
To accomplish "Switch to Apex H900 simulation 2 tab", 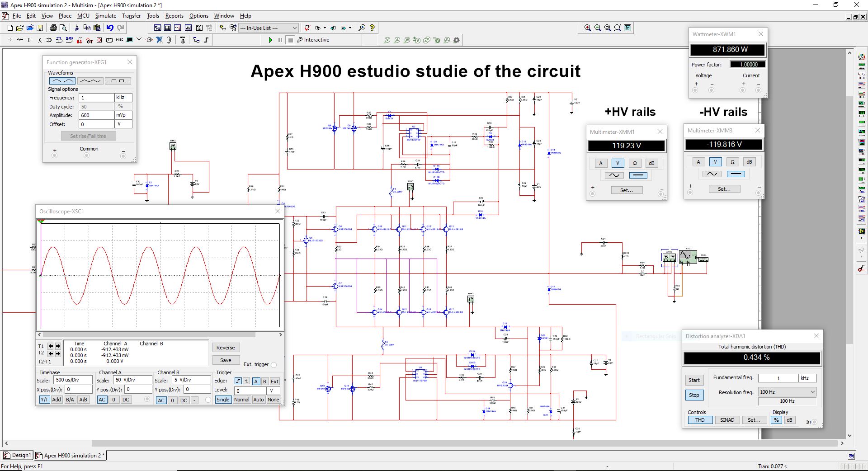I will pos(70,455).
